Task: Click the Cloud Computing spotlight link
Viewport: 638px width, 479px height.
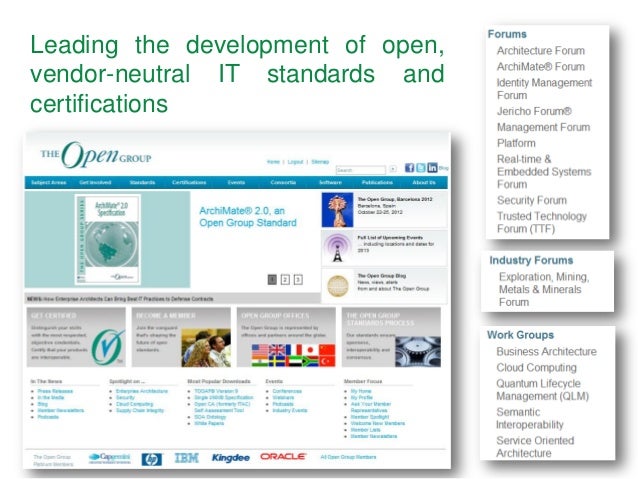Action: point(134,404)
